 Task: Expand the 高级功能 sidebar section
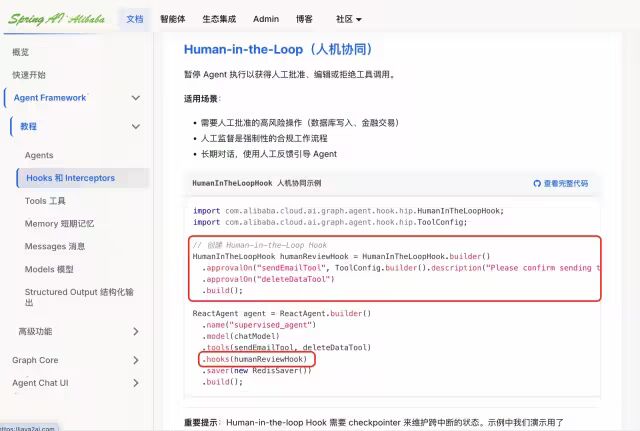(x=136, y=331)
